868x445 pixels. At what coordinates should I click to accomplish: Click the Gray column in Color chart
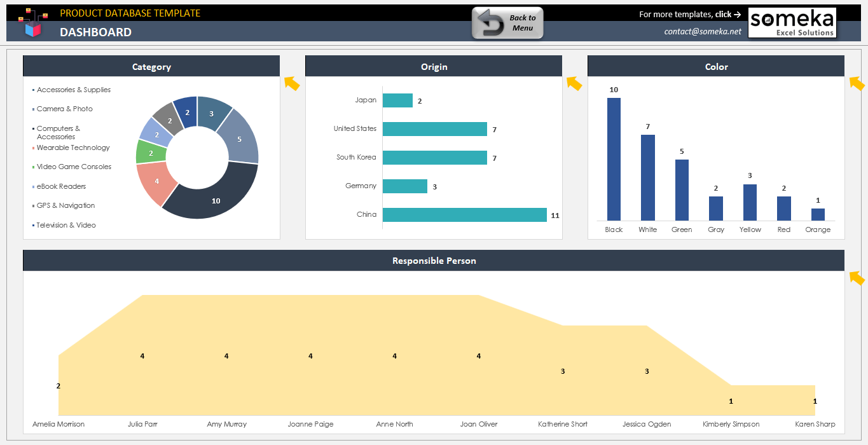716,209
